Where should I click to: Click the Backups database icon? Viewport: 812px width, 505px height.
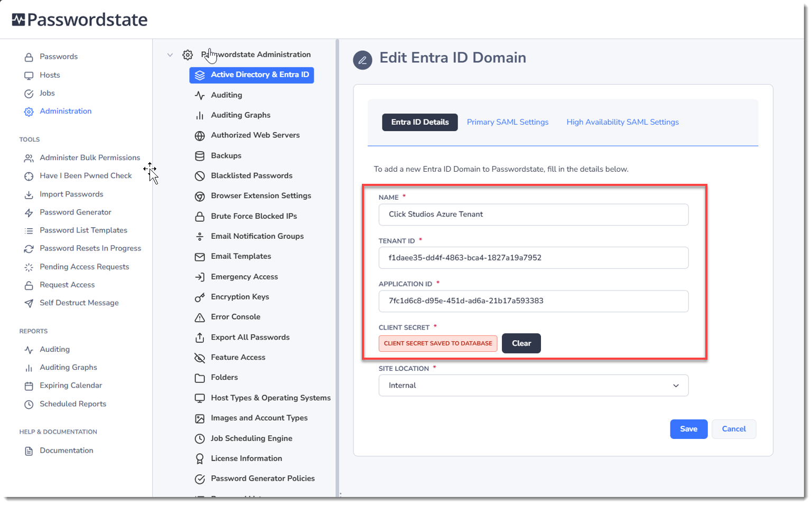tap(200, 156)
